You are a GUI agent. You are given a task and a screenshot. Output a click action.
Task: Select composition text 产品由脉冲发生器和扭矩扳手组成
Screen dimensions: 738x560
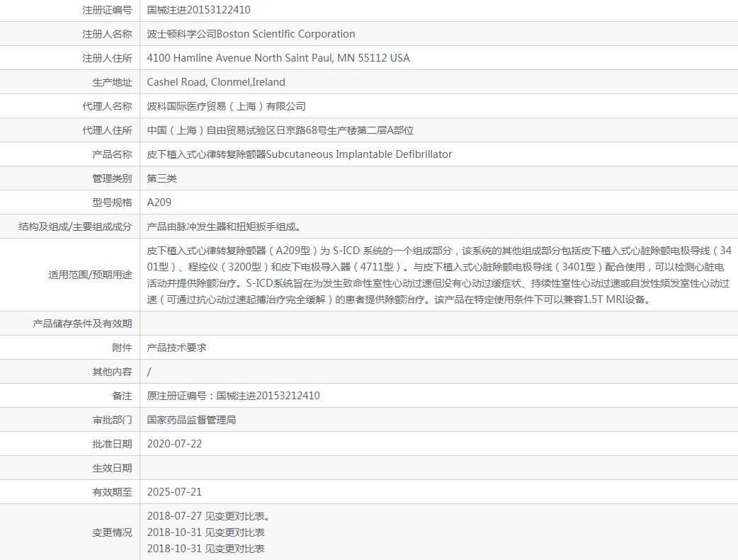tap(224, 227)
